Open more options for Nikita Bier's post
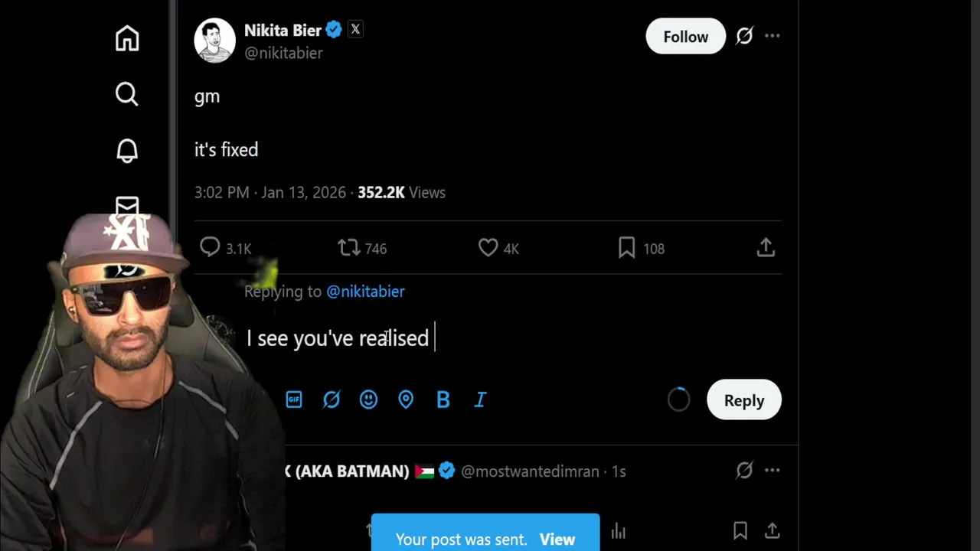Image resolution: width=980 pixels, height=551 pixels. click(x=772, y=36)
